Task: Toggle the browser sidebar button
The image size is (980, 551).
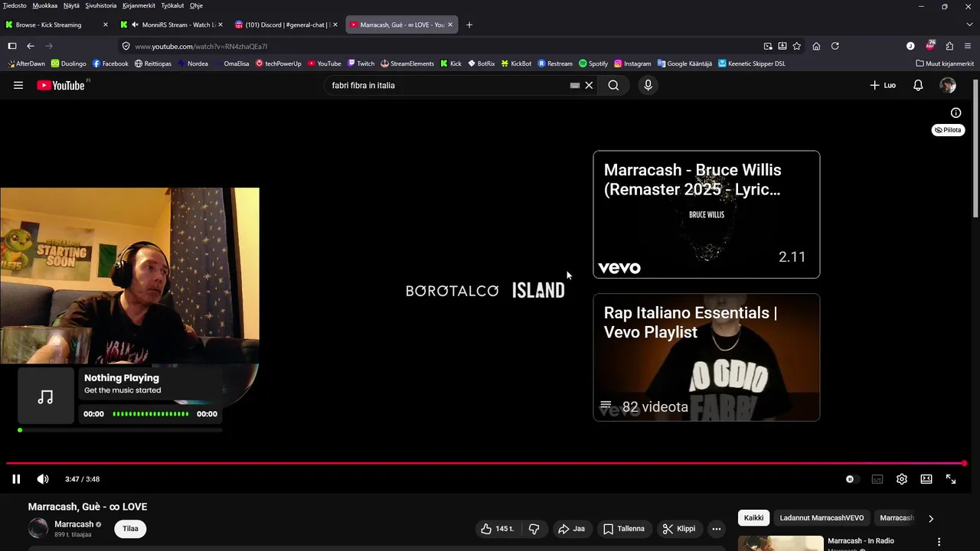Action: (x=12, y=46)
